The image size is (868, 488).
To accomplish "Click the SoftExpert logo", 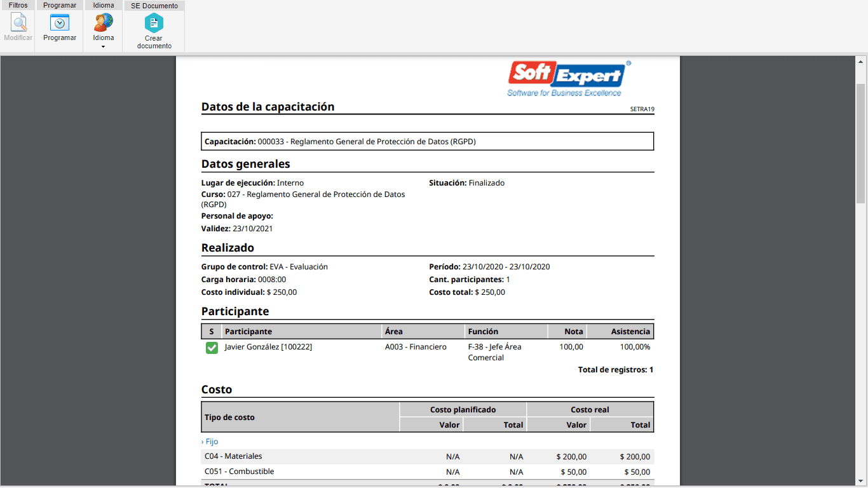I will (x=569, y=79).
